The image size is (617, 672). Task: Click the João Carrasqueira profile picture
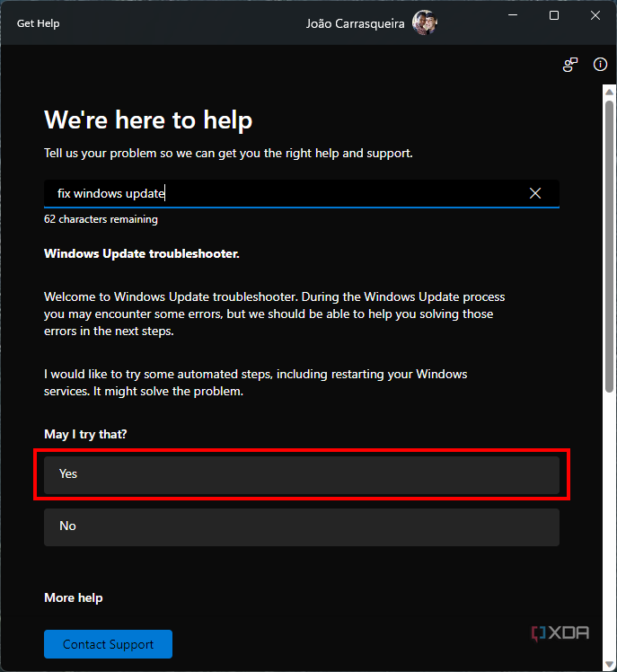(424, 22)
